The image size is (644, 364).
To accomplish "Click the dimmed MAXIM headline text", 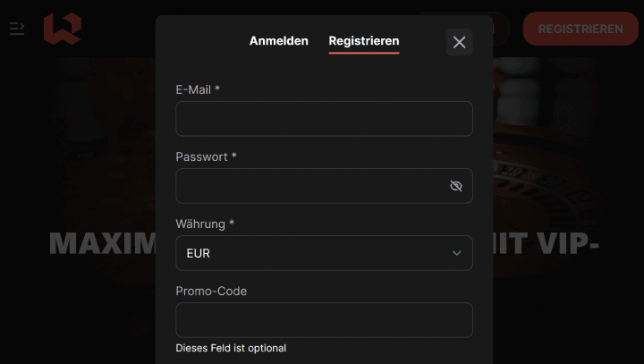I will pyautogui.click(x=101, y=243).
